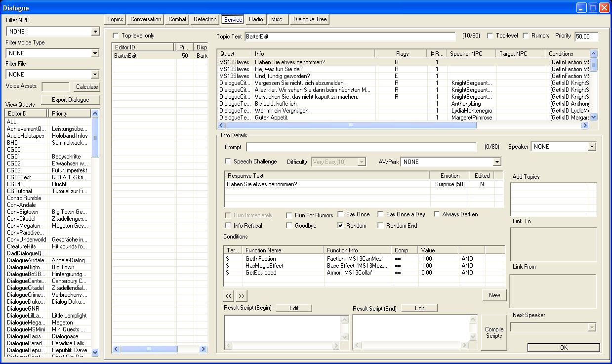Switch to the Topics tab
Screen dimensions: 612x364
click(115, 19)
